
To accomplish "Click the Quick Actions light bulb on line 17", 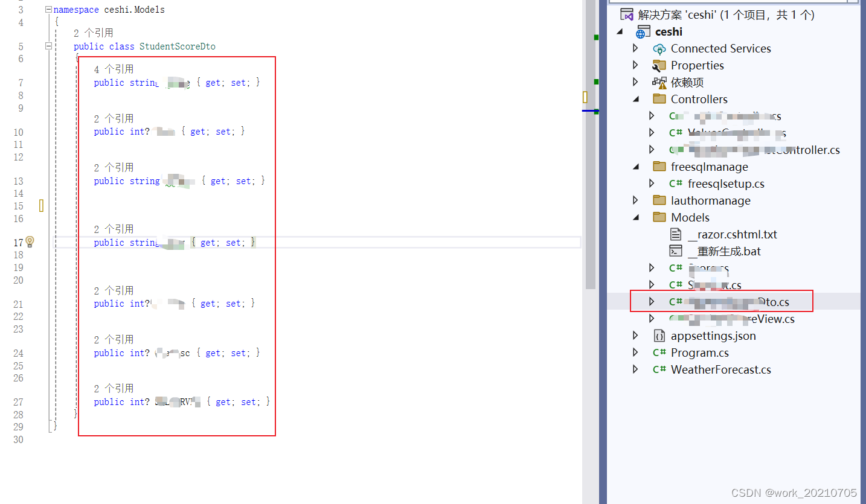I will pos(28,242).
